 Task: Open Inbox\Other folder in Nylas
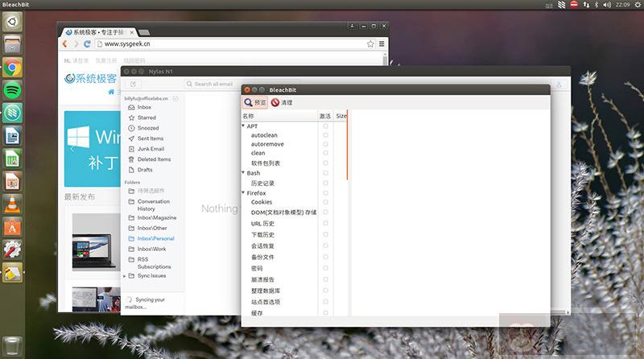pyautogui.click(x=152, y=228)
